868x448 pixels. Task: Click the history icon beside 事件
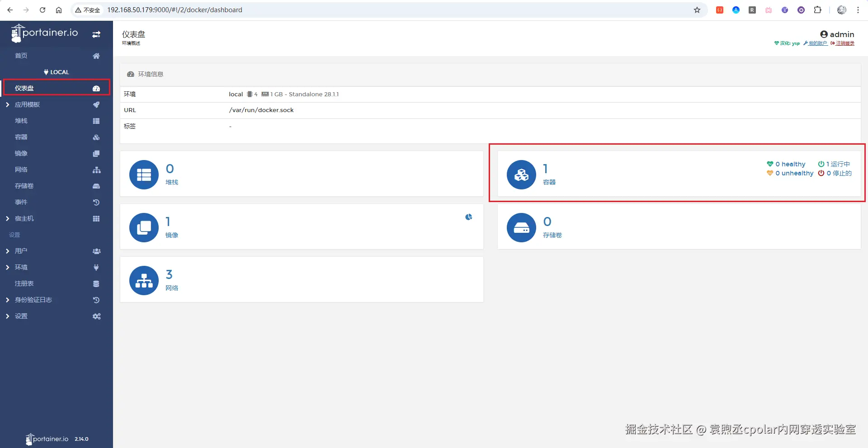(96, 203)
